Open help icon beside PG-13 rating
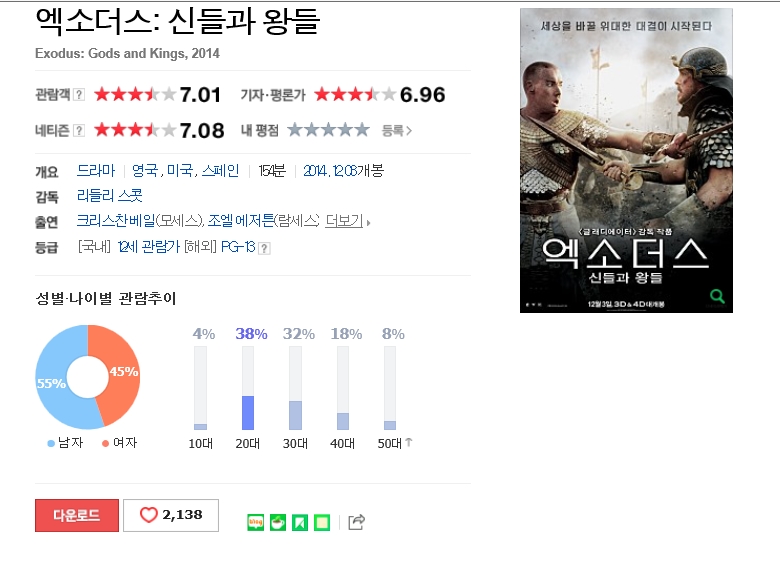The width and height of the screenshot is (780, 583). click(265, 248)
